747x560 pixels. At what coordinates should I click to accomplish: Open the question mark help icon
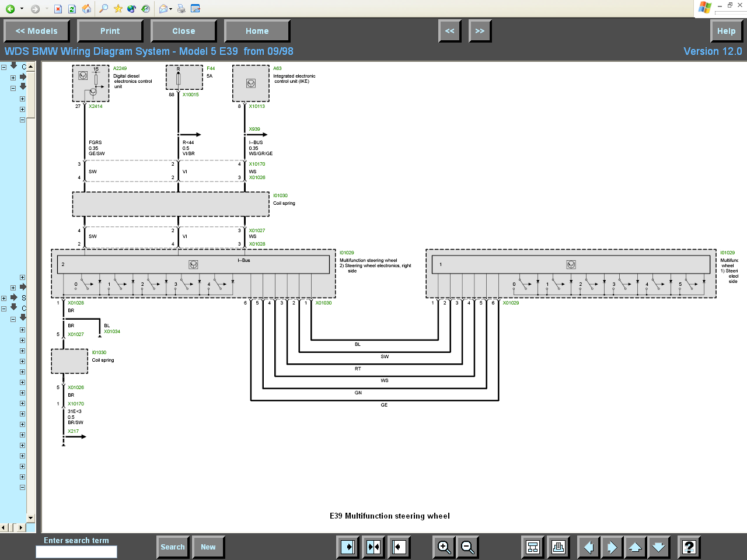[x=689, y=547]
